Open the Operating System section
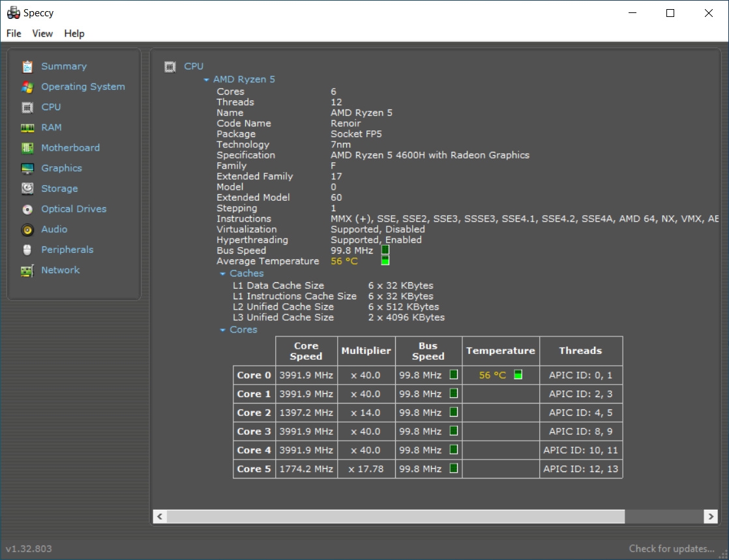The image size is (729, 560). coord(83,87)
